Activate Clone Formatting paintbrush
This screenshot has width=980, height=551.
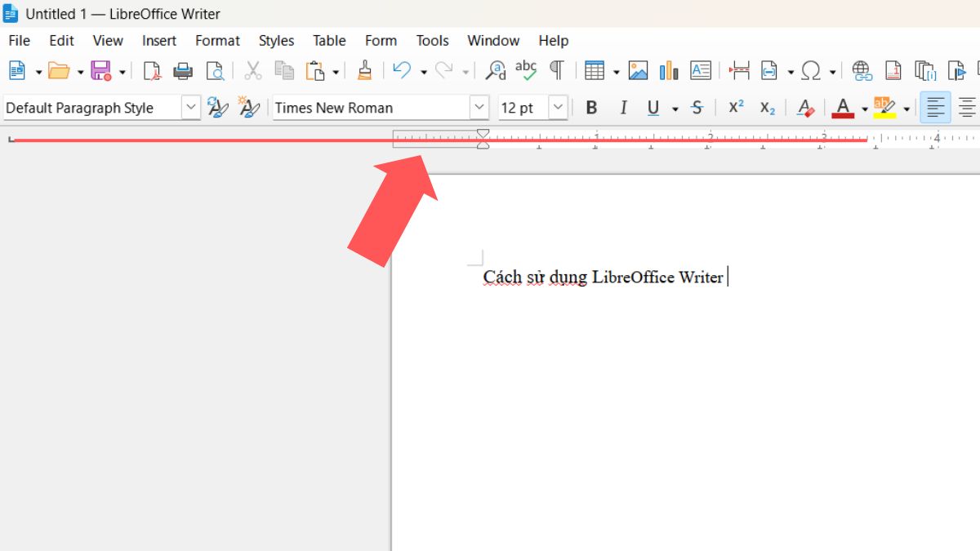pos(365,71)
